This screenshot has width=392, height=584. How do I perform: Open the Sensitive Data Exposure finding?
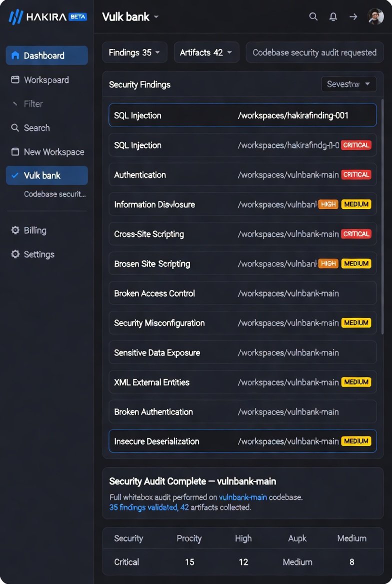coord(242,352)
